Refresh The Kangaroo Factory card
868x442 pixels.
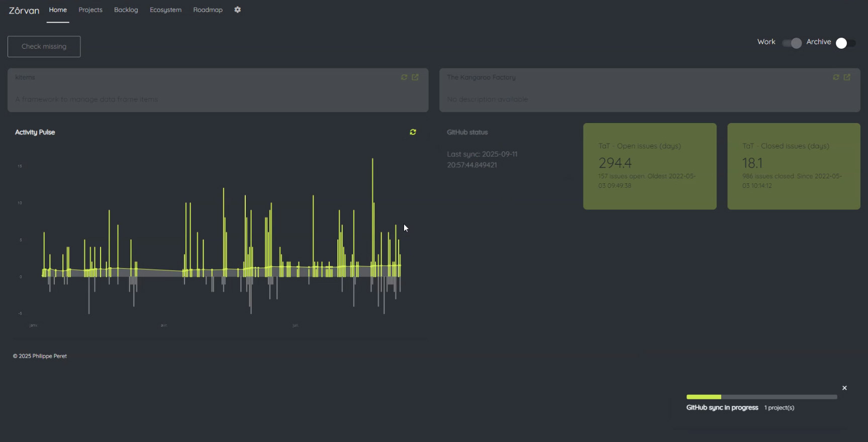pos(836,77)
